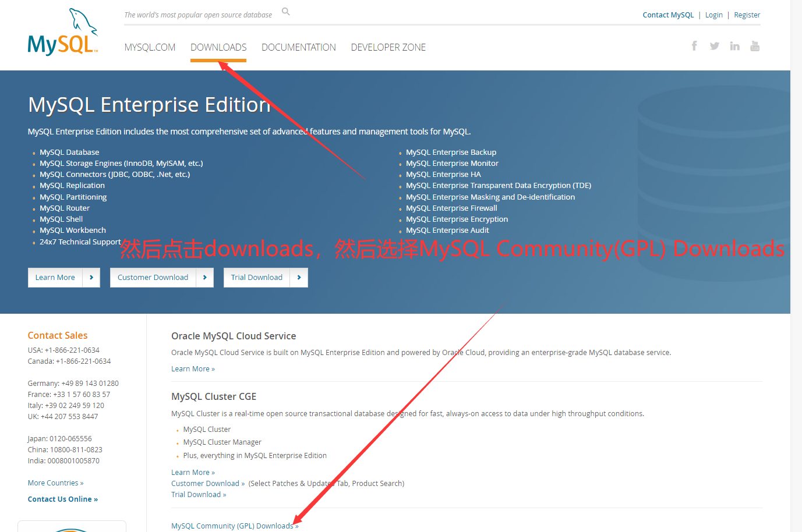
Task: Open 24x7 Technical Support link
Action: [80, 242]
